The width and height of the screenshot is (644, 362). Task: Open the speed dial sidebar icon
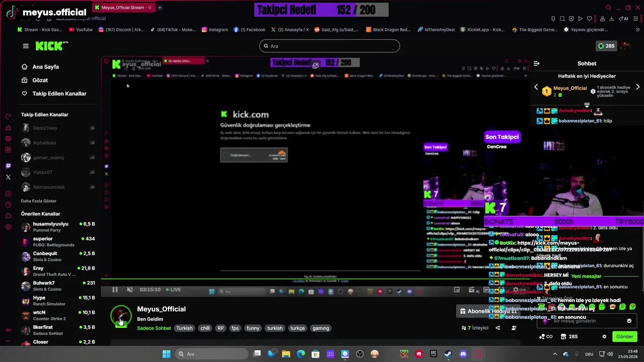coord(8,117)
